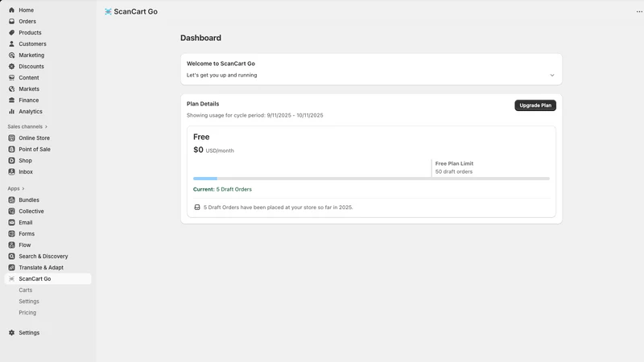The image size is (644, 362).
Task: Click the Content icon in sidebar
Action: [x=11, y=77]
